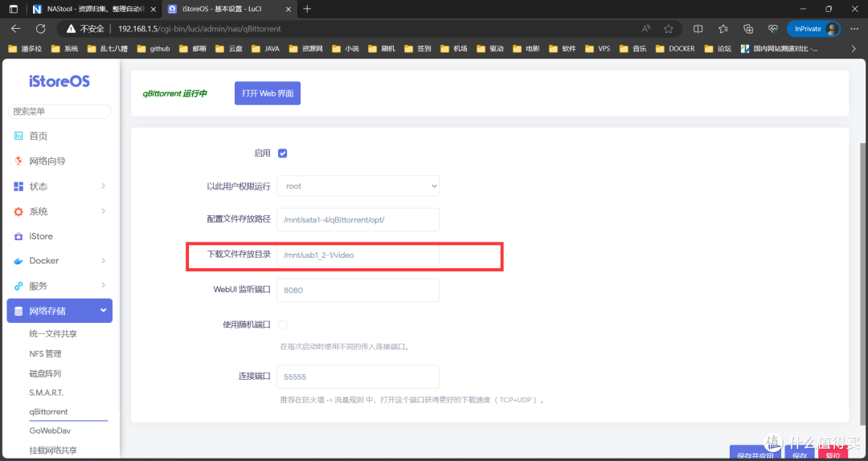Image resolution: width=868 pixels, height=461 pixels.
Task: Show more bookmarks with chevron arrow
Action: click(x=853, y=49)
